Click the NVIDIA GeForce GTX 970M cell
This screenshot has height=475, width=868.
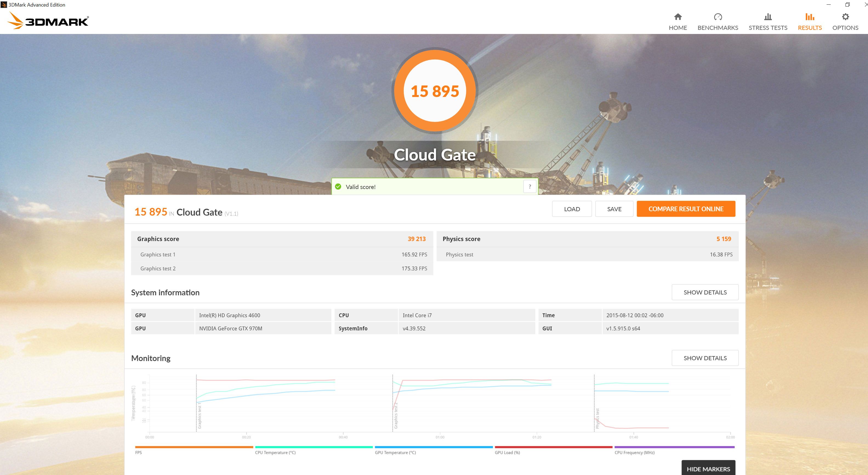(x=263, y=328)
